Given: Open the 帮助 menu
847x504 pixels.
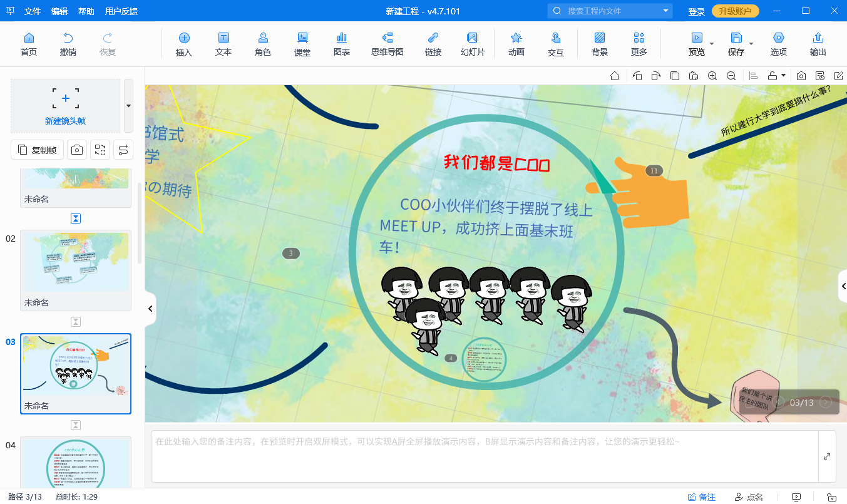Looking at the screenshot, I should tap(86, 11).
